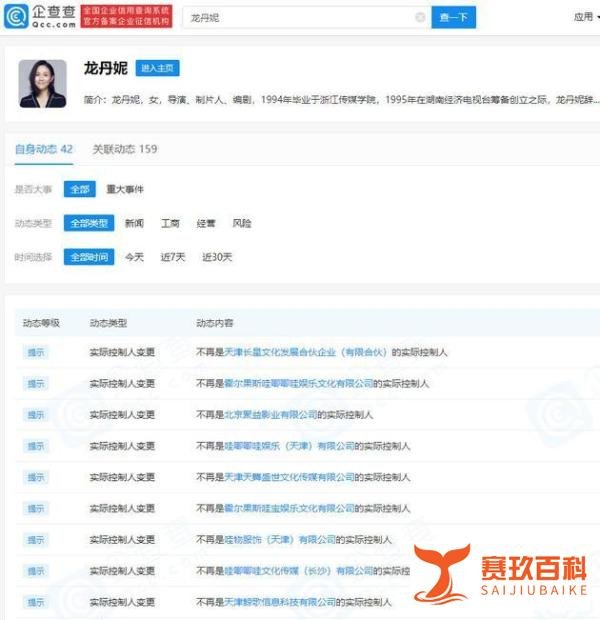Image resolution: width=600 pixels, height=620 pixels.
Task: Select 全部 under 是否大事 filter
Action: click(79, 189)
